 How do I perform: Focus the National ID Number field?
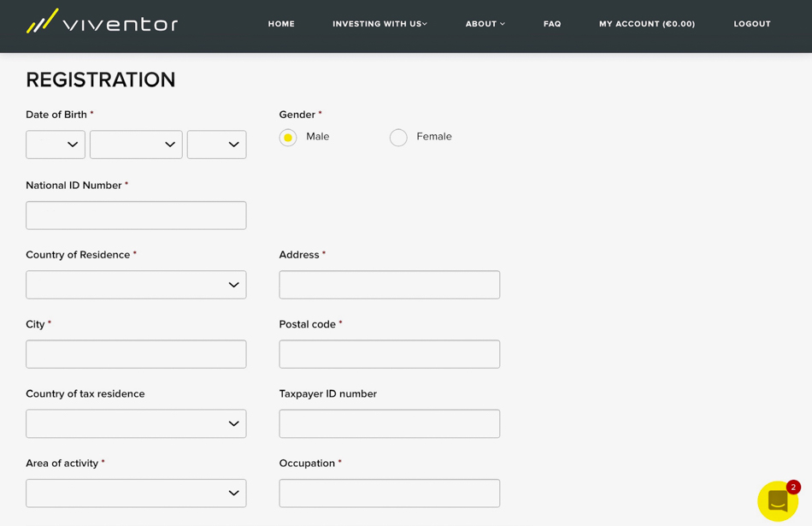[136, 216]
